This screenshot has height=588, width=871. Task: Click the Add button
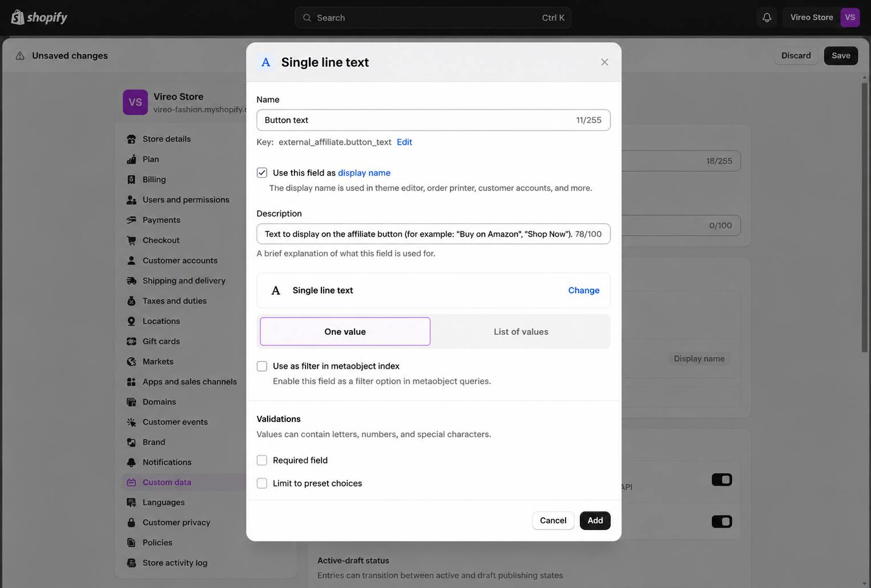[595, 520]
